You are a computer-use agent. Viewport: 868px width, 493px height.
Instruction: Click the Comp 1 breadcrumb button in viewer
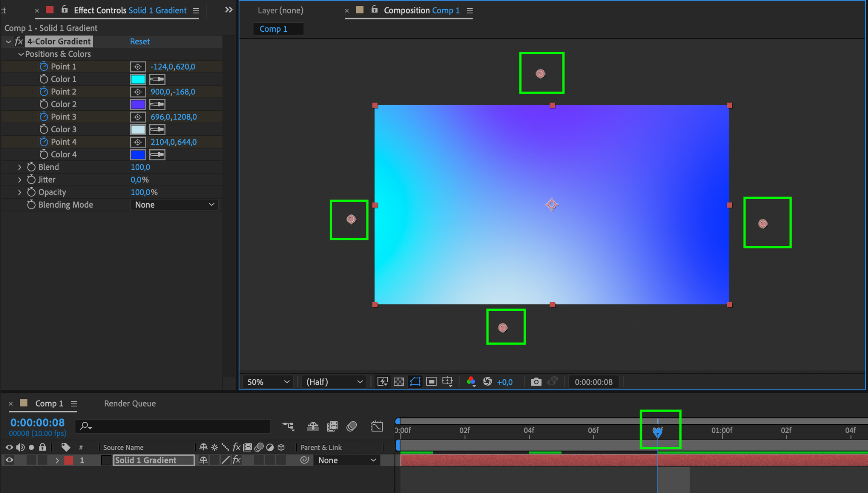(x=273, y=29)
